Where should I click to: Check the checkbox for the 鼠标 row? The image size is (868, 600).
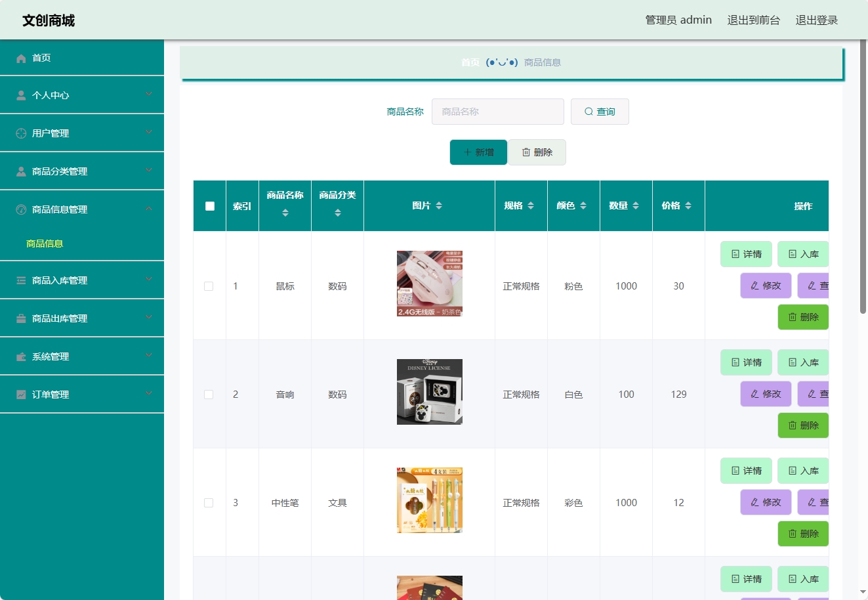click(209, 286)
